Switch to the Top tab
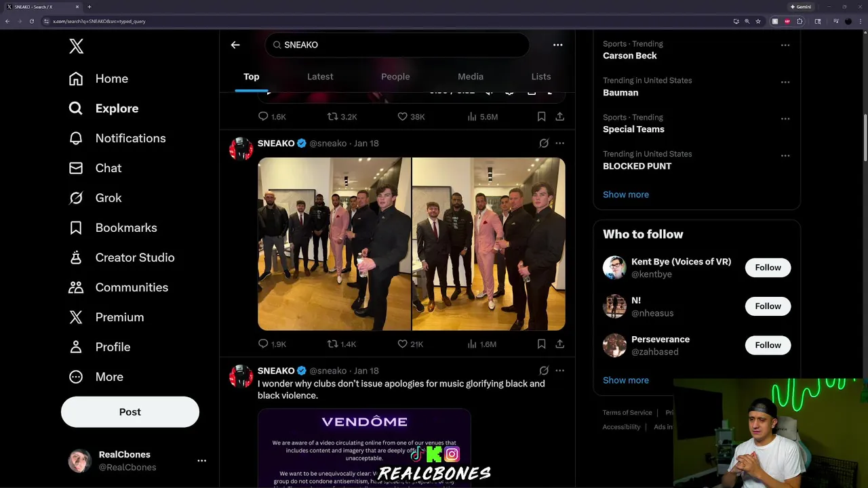This screenshot has width=868, height=488. click(252, 77)
